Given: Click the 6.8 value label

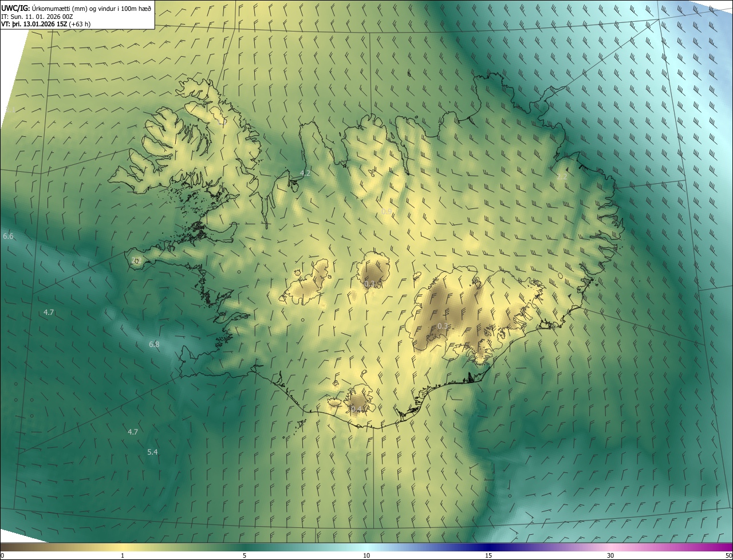Looking at the screenshot, I should click(x=154, y=344).
